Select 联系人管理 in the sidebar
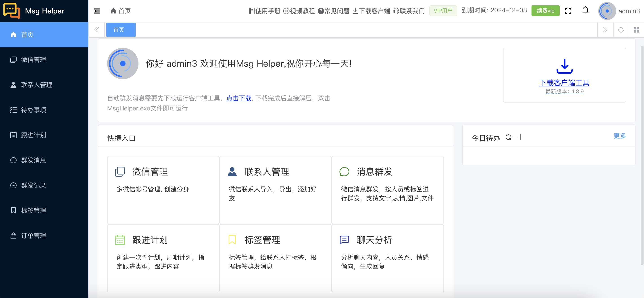Image resolution: width=644 pixels, height=298 pixels. [37, 85]
